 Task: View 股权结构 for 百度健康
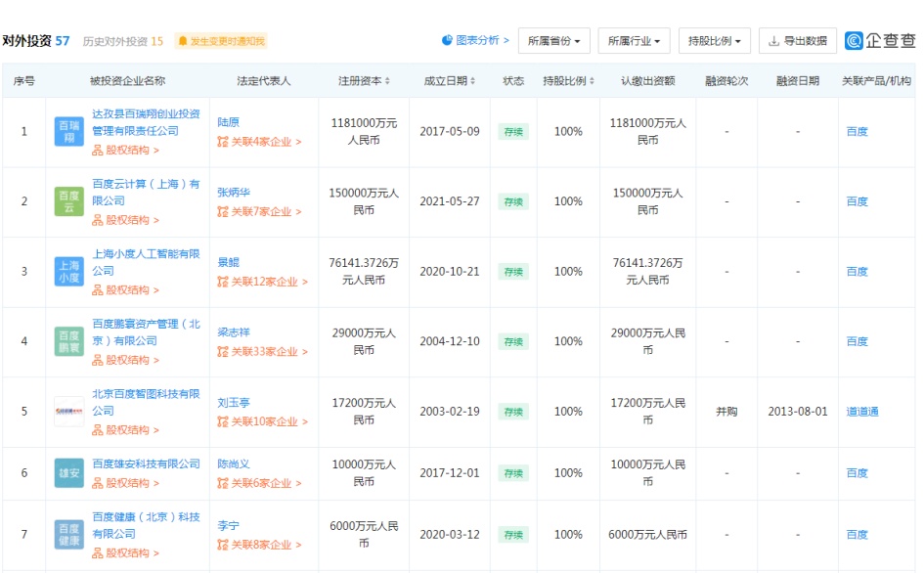coord(125,553)
